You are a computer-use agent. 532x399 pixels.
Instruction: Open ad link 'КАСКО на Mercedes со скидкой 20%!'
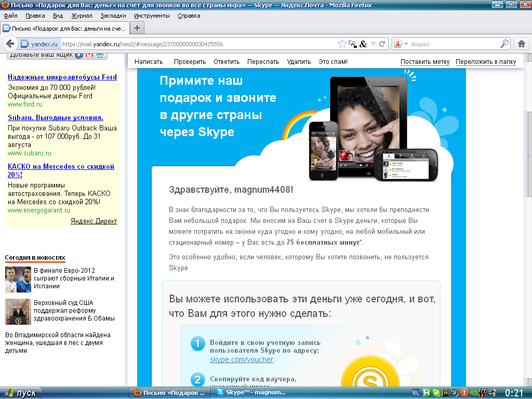61,170
